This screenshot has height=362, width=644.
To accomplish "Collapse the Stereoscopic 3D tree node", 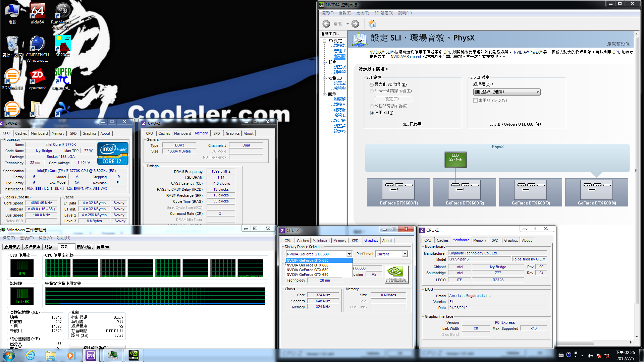I will click(x=325, y=78).
